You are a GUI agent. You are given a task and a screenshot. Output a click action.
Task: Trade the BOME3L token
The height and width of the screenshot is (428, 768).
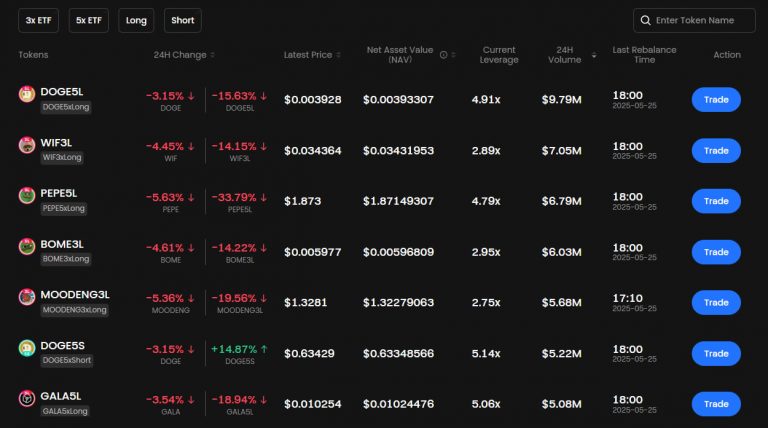coord(716,252)
